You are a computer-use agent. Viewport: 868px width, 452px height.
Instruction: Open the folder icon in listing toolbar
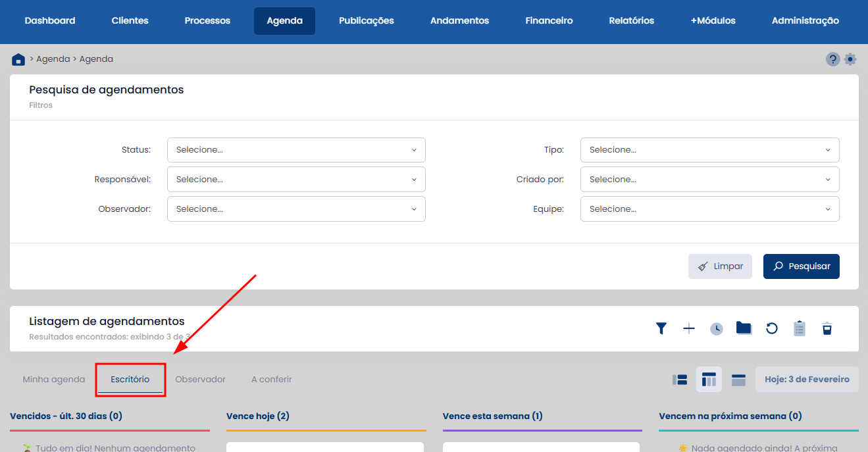tap(744, 328)
